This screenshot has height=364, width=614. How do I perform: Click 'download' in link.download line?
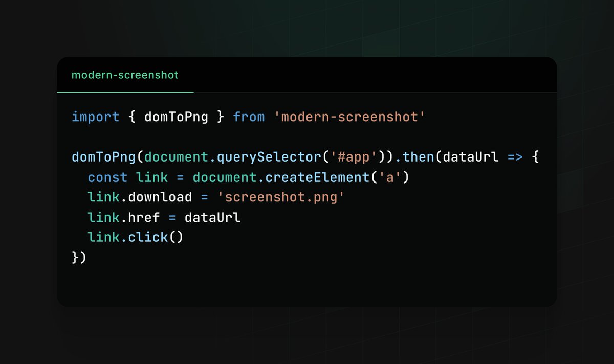160,197
